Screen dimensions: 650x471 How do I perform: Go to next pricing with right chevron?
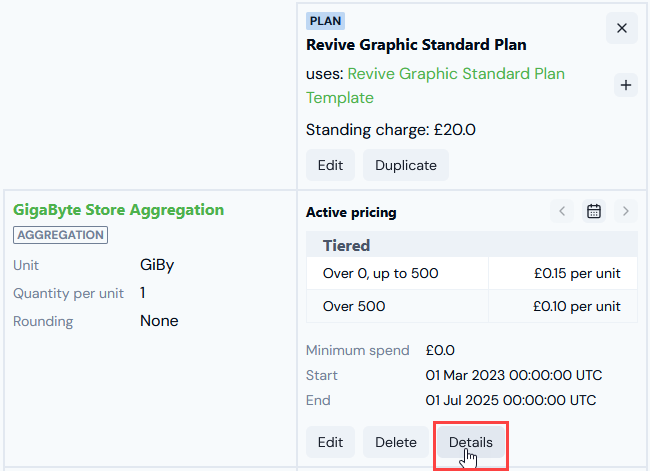point(626,211)
